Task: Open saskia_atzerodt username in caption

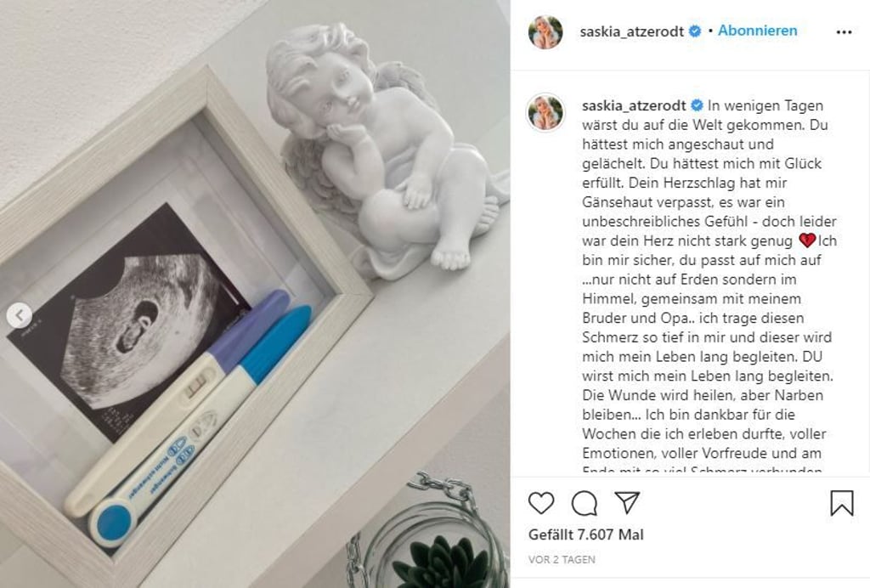Action: pyautogui.click(x=634, y=105)
